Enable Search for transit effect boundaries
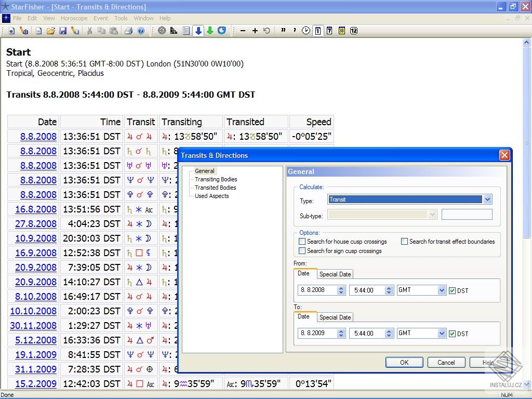Image resolution: width=532 pixels, height=399 pixels. (405, 242)
